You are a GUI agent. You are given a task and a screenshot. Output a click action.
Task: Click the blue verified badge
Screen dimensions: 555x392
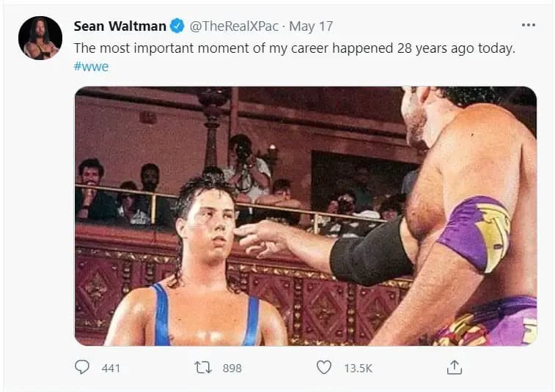point(177,26)
